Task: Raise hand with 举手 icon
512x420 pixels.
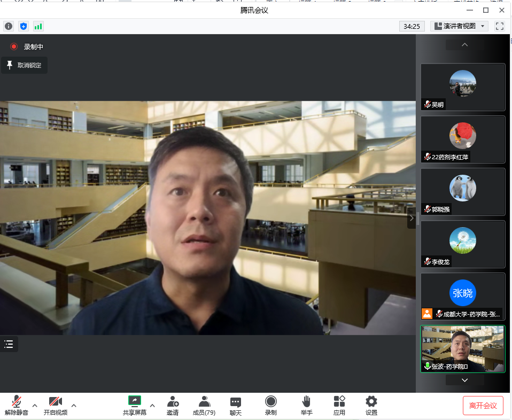Action: pos(306,406)
